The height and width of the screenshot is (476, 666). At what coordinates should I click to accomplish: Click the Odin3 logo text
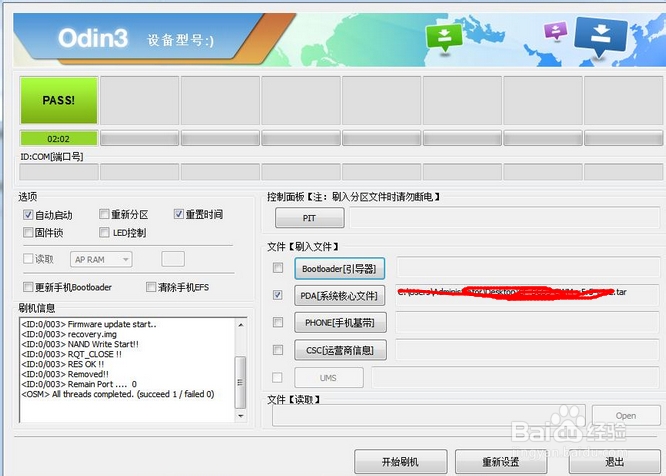coord(93,38)
